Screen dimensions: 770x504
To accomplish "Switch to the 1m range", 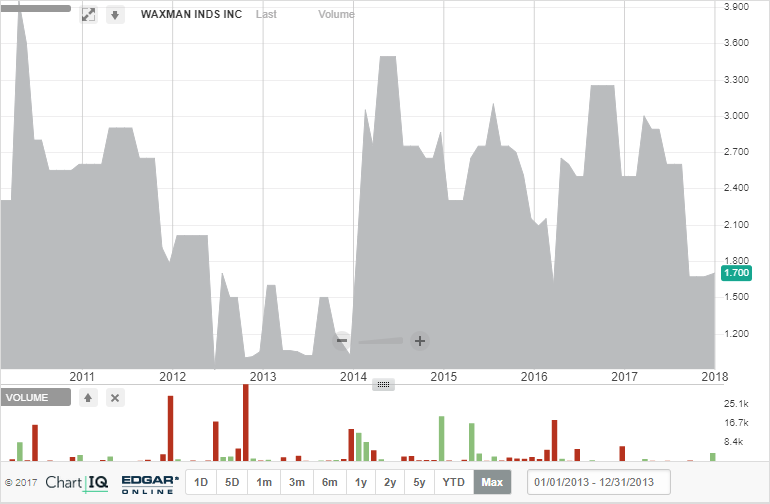I will click(x=264, y=482).
